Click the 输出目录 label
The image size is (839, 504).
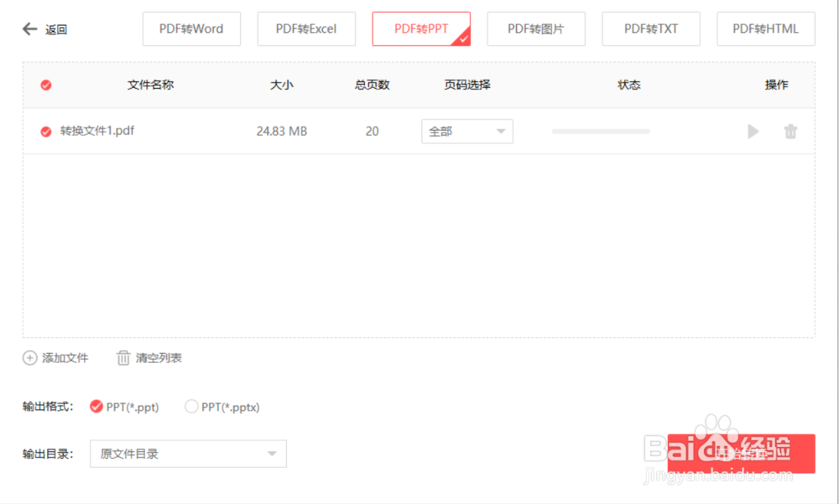(48, 455)
